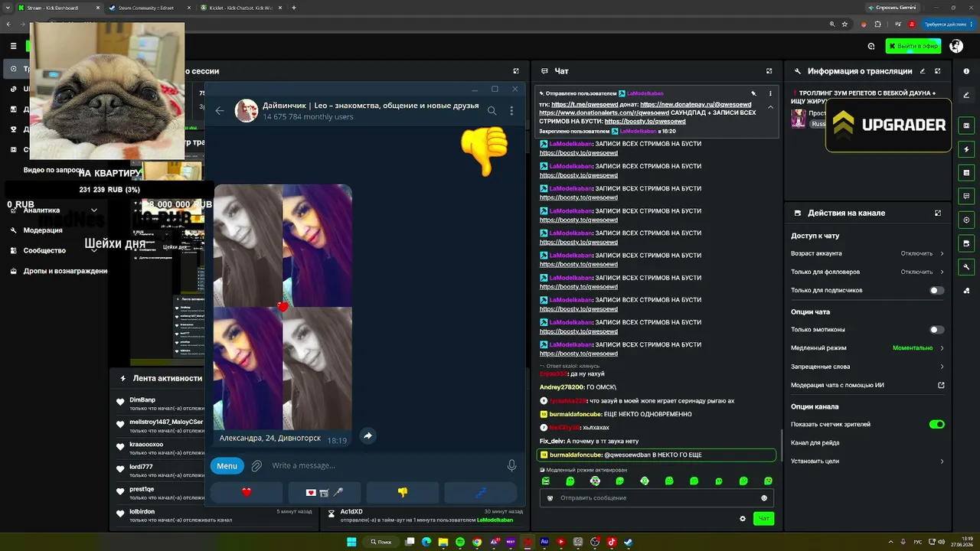Select the play circle icon in right sidebar
The height and width of the screenshot is (551, 980).
(x=966, y=220)
